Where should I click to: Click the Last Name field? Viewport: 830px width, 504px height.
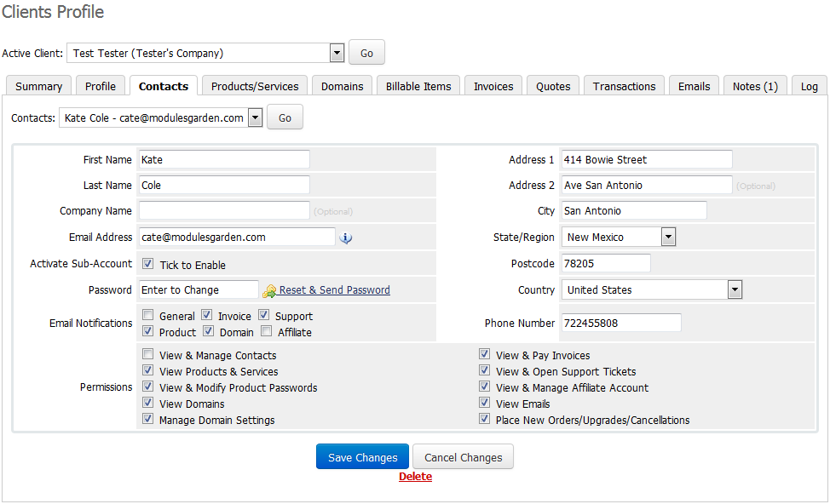tap(224, 185)
